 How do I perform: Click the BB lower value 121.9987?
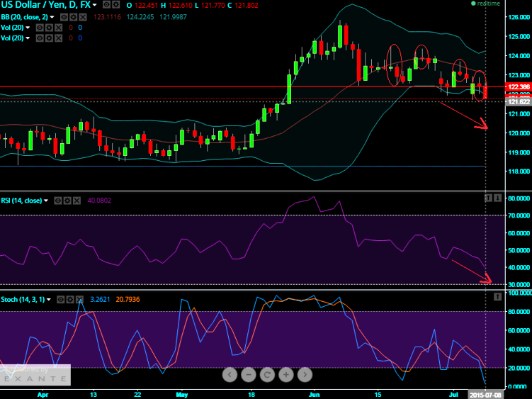[173, 17]
